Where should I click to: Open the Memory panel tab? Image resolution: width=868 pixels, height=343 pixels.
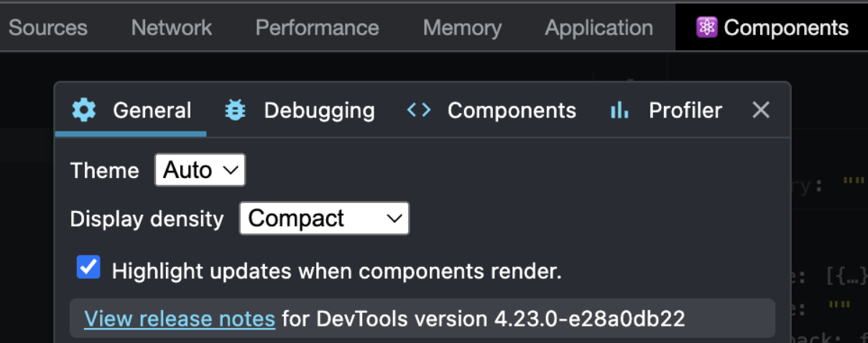[463, 27]
